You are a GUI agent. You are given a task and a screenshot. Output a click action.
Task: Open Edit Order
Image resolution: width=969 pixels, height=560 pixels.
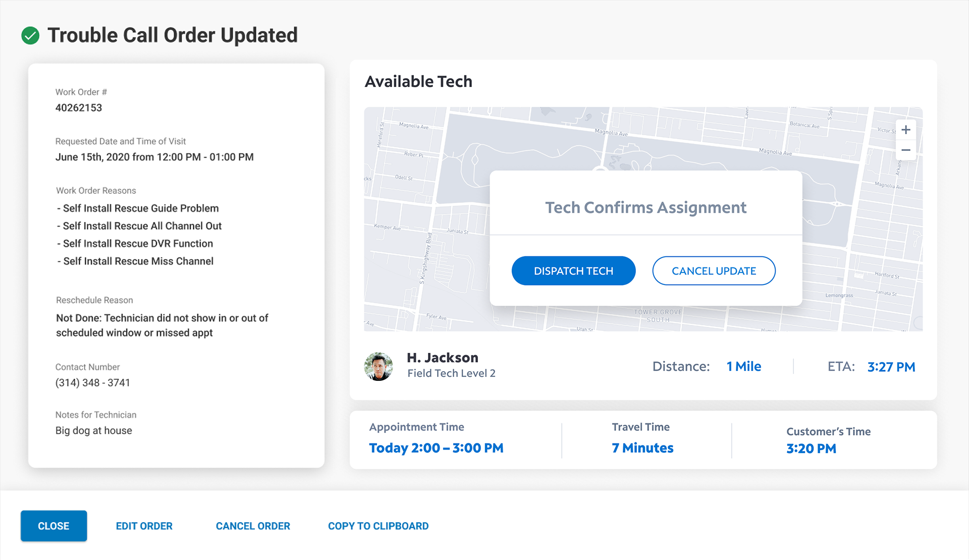(144, 526)
